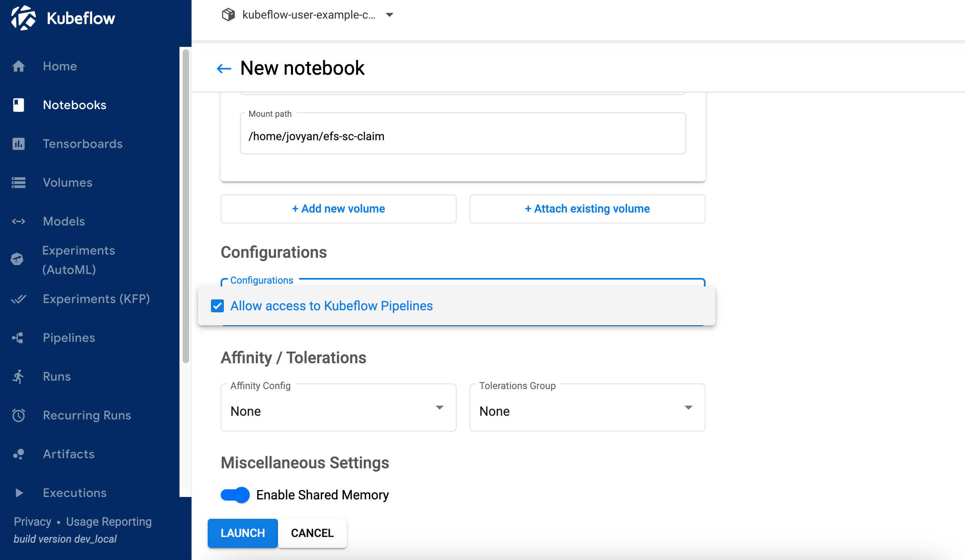The width and height of the screenshot is (965, 560).
Task: Click into the Mount path field
Action: tap(463, 137)
